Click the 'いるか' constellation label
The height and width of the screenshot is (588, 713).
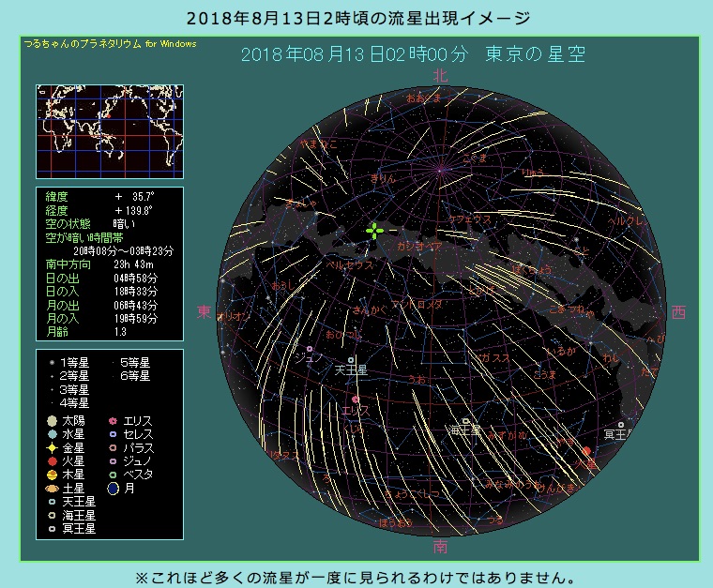point(561,351)
